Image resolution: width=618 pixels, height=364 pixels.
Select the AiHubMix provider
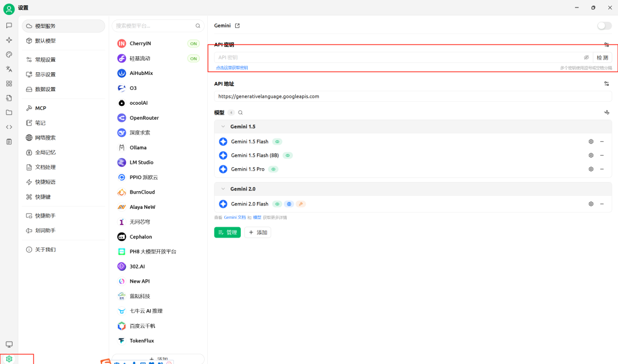coord(159,73)
